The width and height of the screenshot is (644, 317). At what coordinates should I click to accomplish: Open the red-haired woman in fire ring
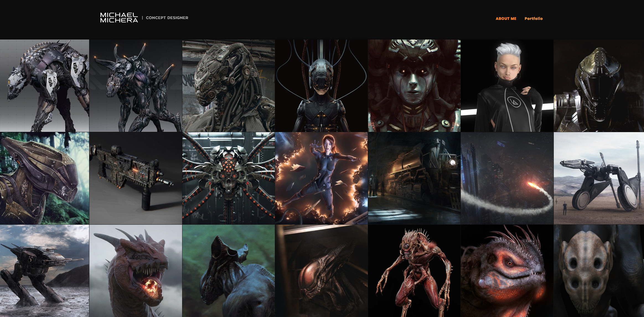(321, 178)
